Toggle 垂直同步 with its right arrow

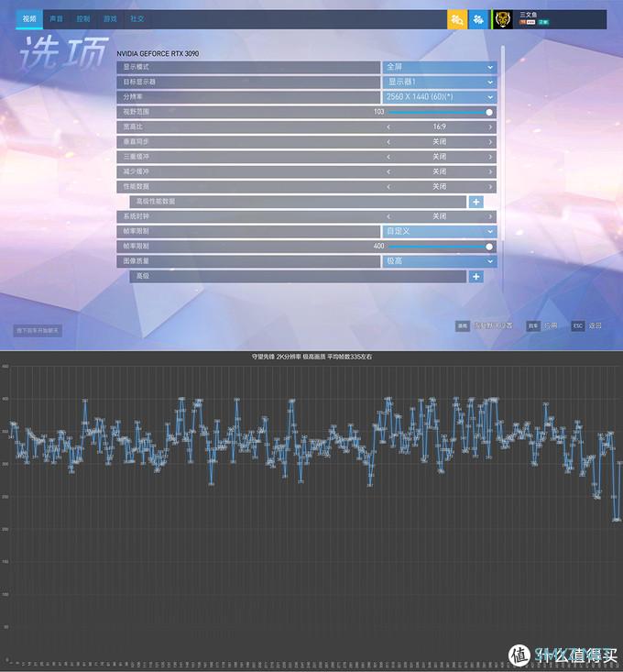pos(490,142)
